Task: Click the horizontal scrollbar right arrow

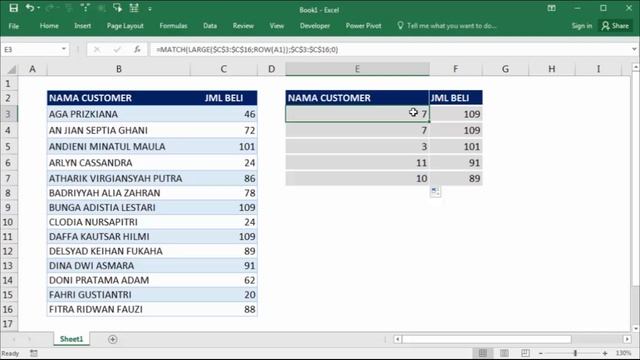Action: pos(627,339)
